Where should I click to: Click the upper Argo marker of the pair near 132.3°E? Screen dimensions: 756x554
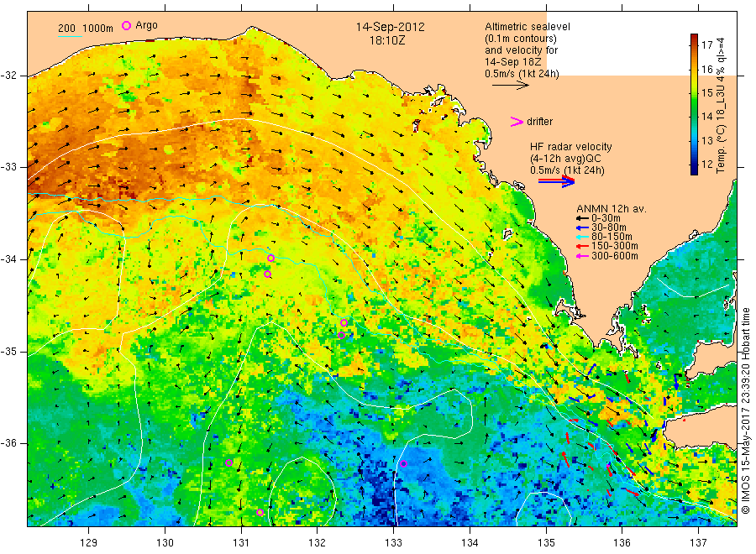point(344,323)
